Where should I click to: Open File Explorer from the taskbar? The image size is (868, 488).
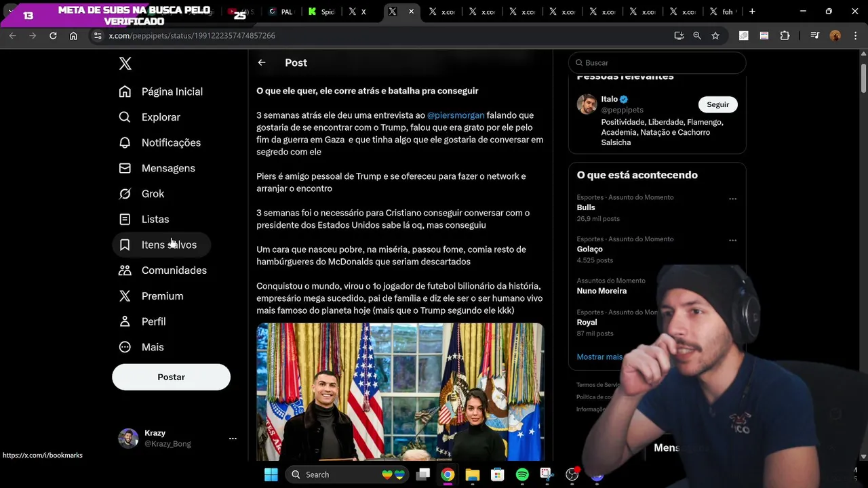(473, 474)
